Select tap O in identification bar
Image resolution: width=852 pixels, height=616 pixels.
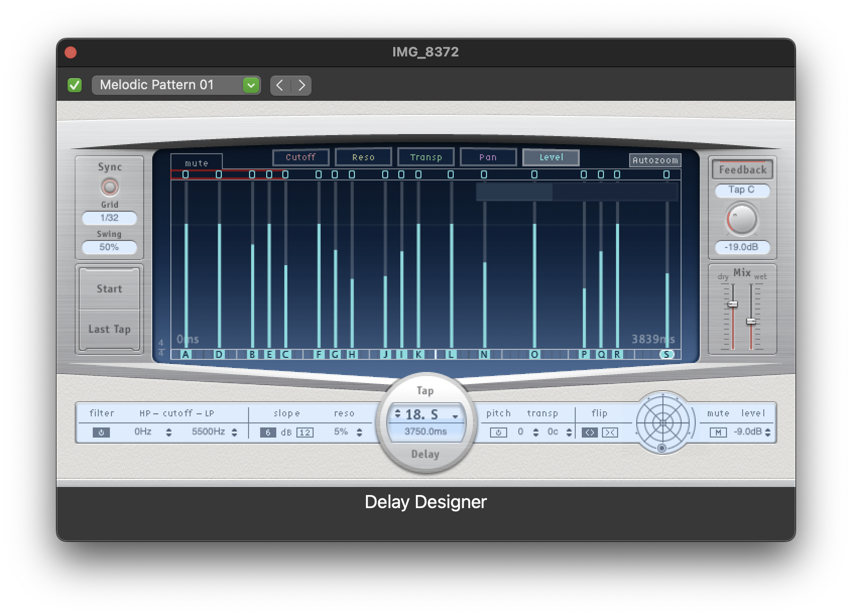click(x=534, y=354)
